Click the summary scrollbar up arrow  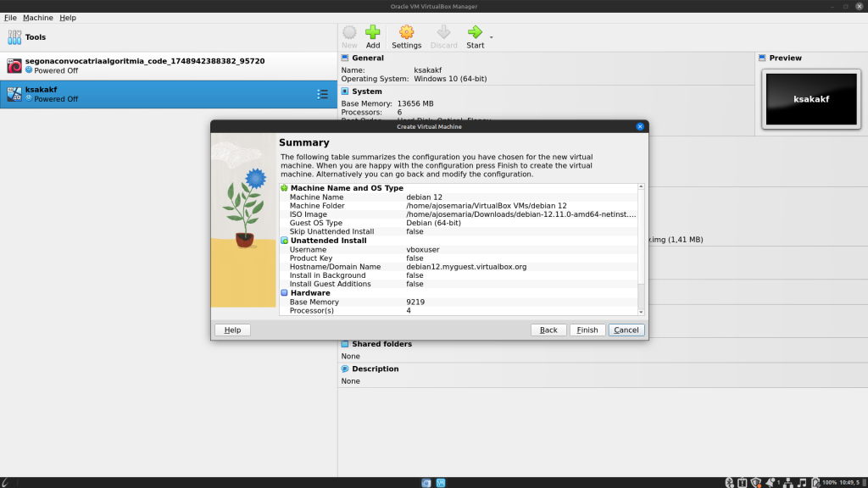pyautogui.click(x=641, y=187)
